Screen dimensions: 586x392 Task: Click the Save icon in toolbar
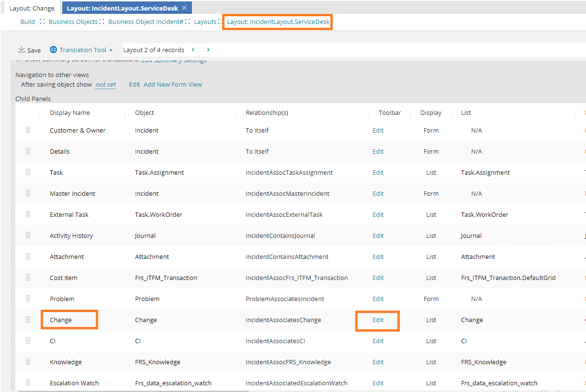click(x=22, y=50)
